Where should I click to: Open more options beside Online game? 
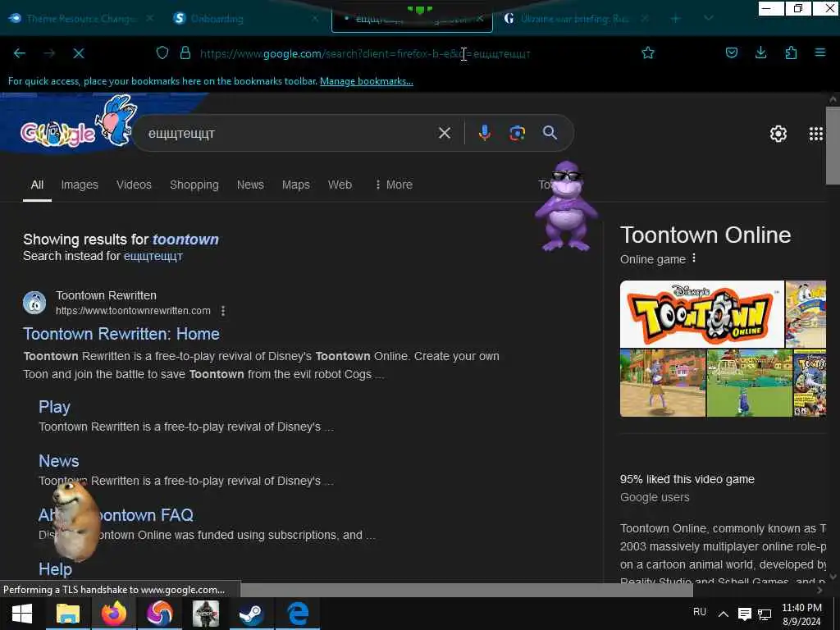click(694, 258)
